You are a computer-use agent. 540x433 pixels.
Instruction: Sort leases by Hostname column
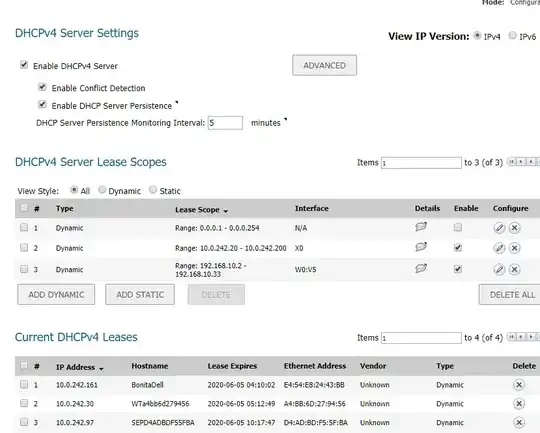pyautogui.click(x=150, y=366)
